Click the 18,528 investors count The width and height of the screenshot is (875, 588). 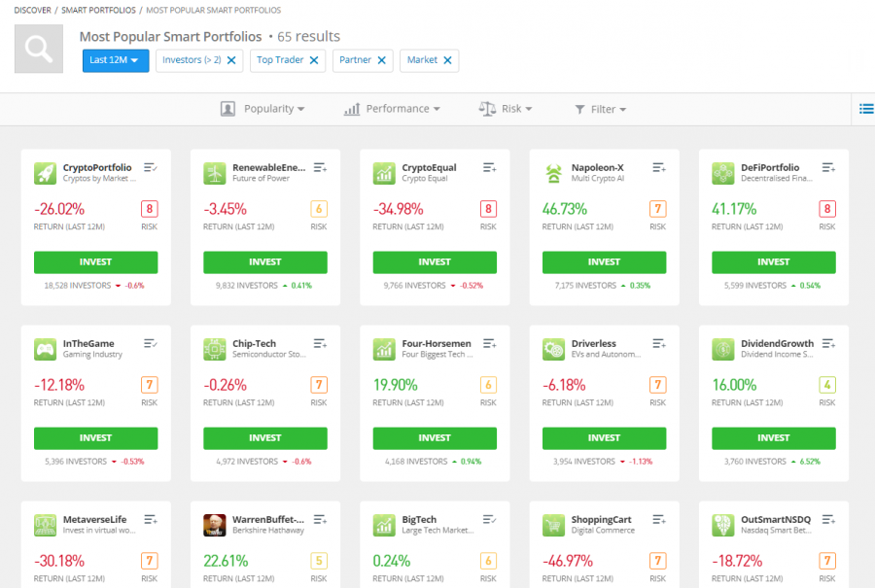point(78,286)
